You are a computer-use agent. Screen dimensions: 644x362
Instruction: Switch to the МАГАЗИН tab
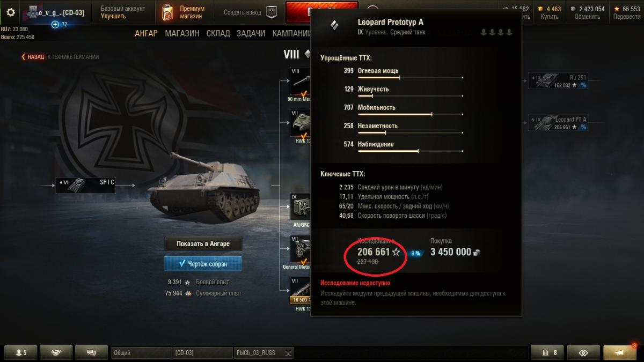click(182, 33)
